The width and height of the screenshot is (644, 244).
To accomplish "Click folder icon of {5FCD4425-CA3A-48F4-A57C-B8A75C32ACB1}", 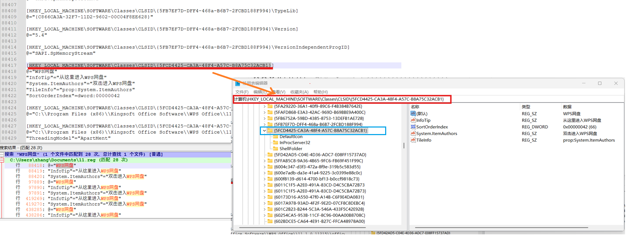I will [270, 131].
